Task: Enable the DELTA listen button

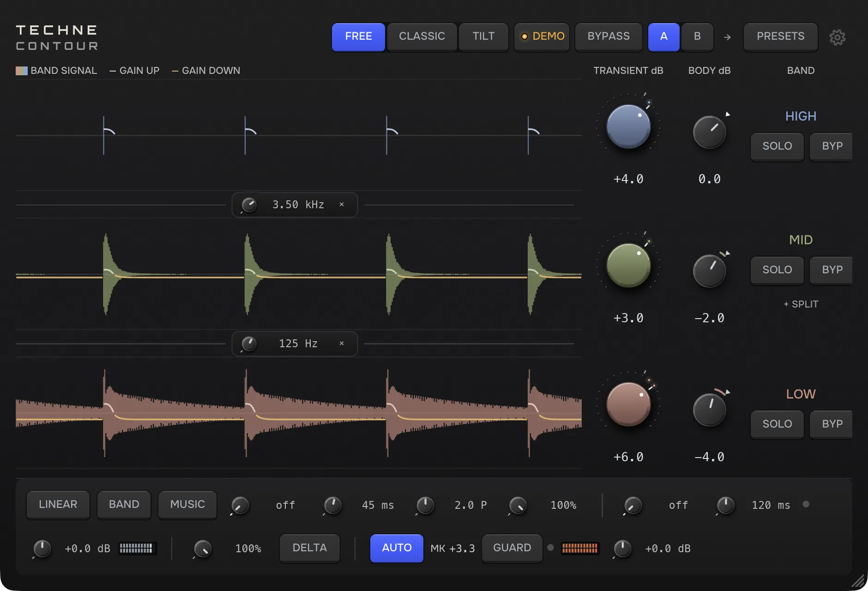Action: [x=310, y=548]
